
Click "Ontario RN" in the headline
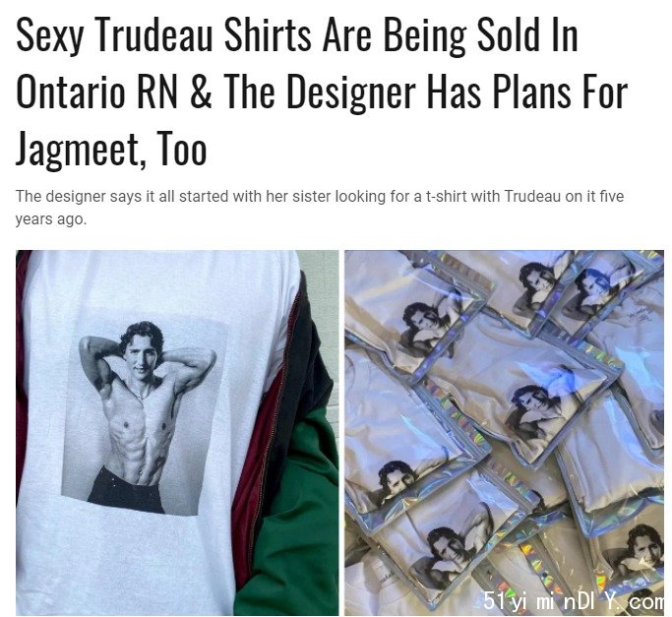[96, 92]
